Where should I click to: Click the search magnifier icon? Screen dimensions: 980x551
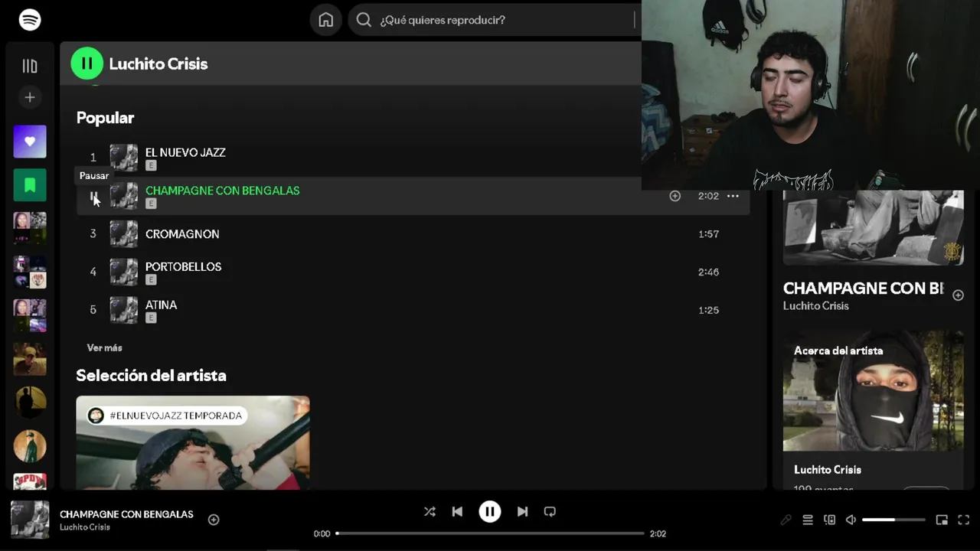tap(364, 20)
